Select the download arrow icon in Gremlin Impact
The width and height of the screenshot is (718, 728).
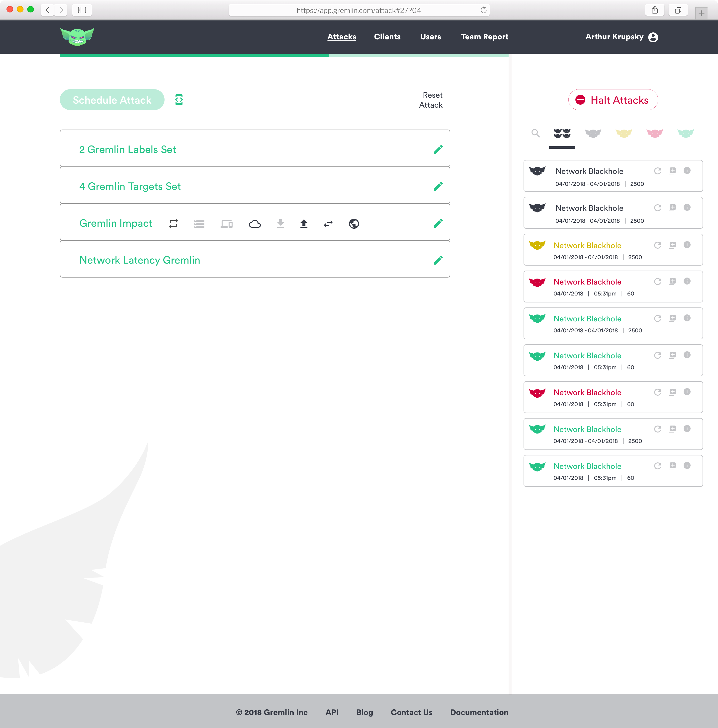pyautogui.click(x=280, y=224)
